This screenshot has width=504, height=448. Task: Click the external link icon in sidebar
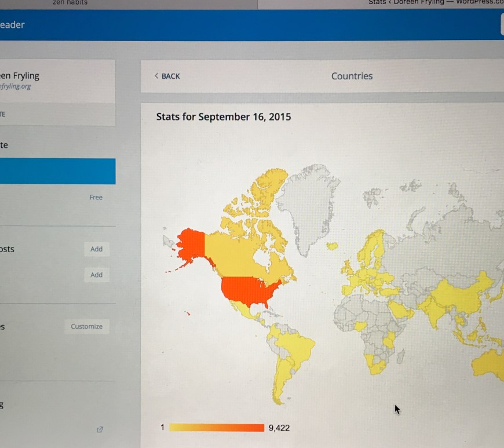pos(100,429)
